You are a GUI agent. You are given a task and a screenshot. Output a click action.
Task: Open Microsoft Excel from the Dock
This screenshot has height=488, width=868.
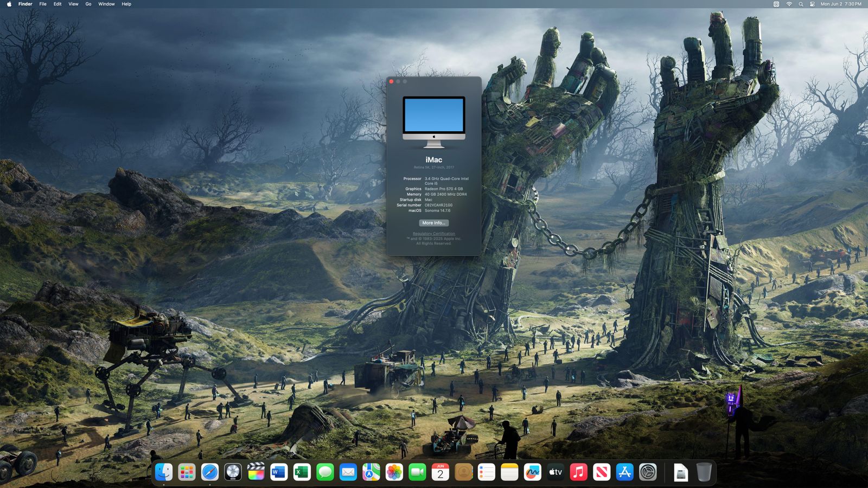tap(302, 472)
